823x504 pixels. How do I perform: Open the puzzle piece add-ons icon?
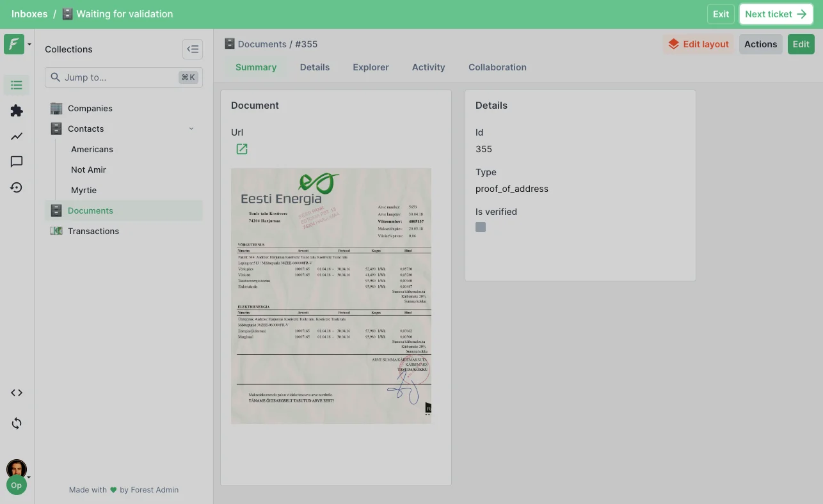point(17,111)
